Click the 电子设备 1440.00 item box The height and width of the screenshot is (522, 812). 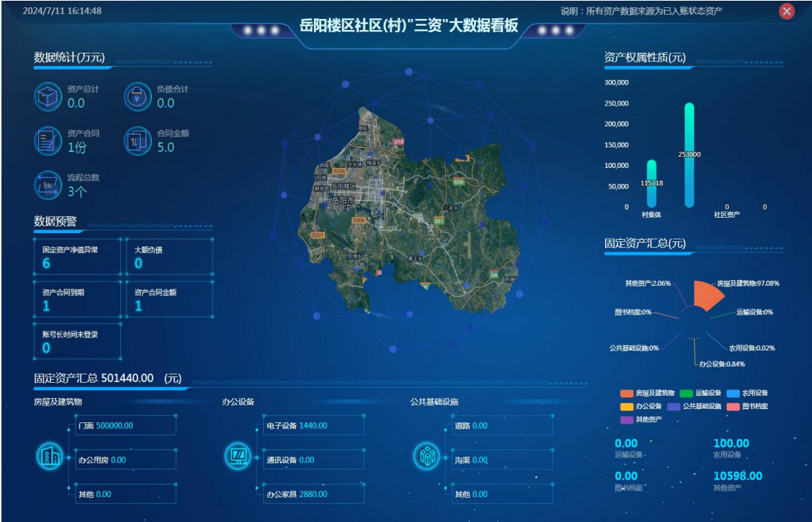click(x=313, y=425)
